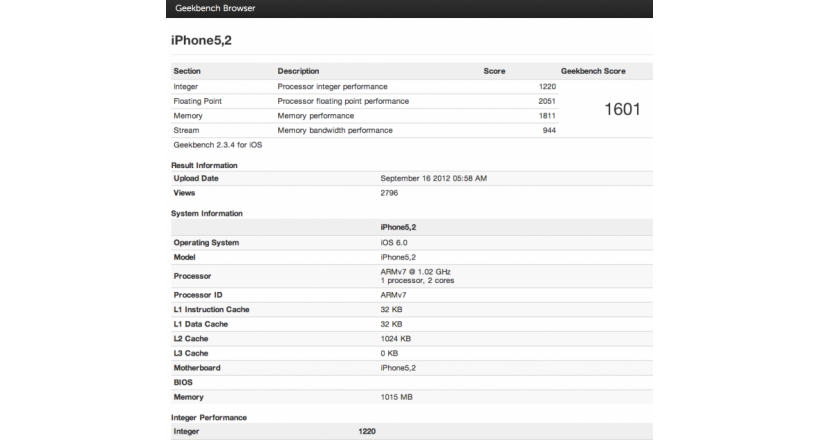Viewport: 820px width, 440px height.
Task: Click the Description column header
Action: (298, 71)
